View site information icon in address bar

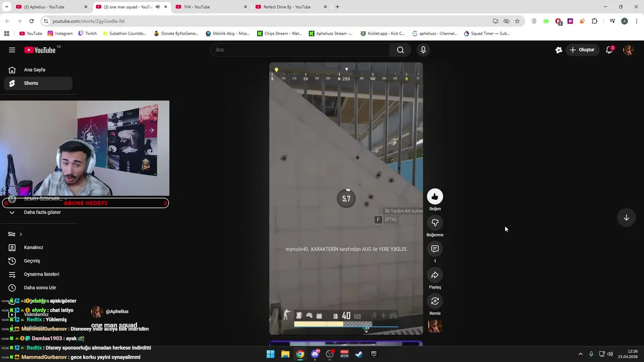46,21
